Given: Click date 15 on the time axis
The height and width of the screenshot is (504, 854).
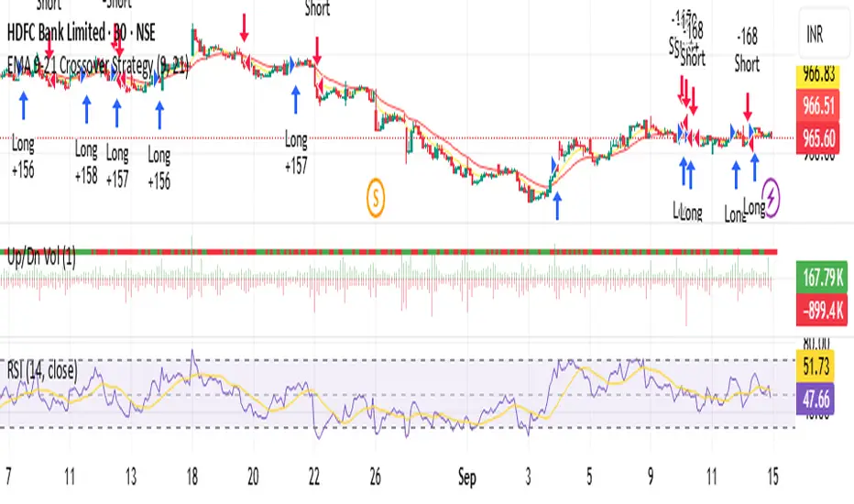Looking at the screenshot, I should [772, 477].
